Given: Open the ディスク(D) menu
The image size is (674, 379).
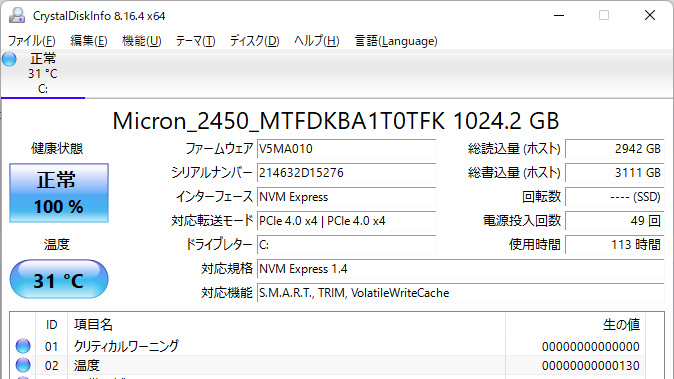Looking at the screenshot, I should pos(254,41).
